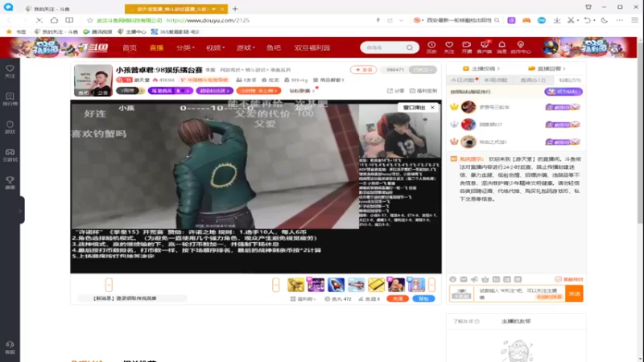Select the red-white airplane gift icon
The width and height of the screenshot is (644, 362).
pyautogui.click(x=356, y=285)
